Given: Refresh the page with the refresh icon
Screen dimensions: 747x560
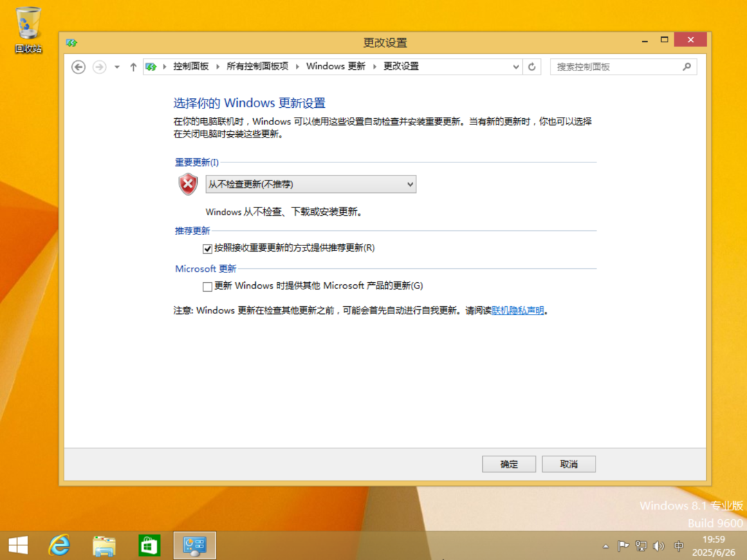Looking at the screenshot, I should (532, 67).
